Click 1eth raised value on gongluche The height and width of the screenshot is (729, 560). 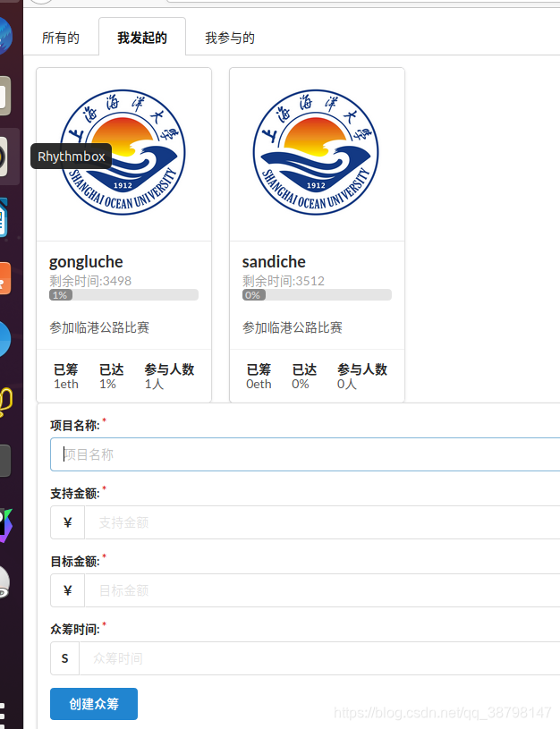66,384
